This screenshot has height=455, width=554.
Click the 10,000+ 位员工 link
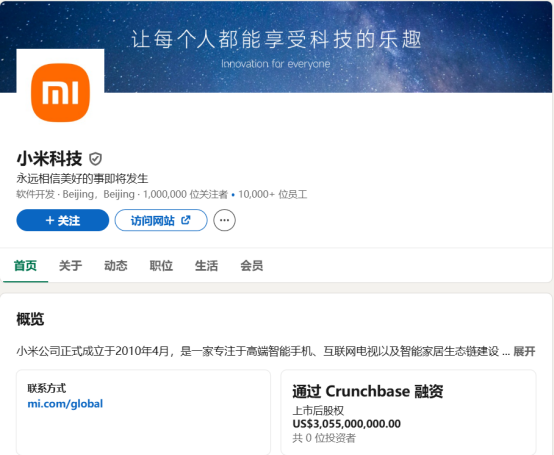point(272,194)
